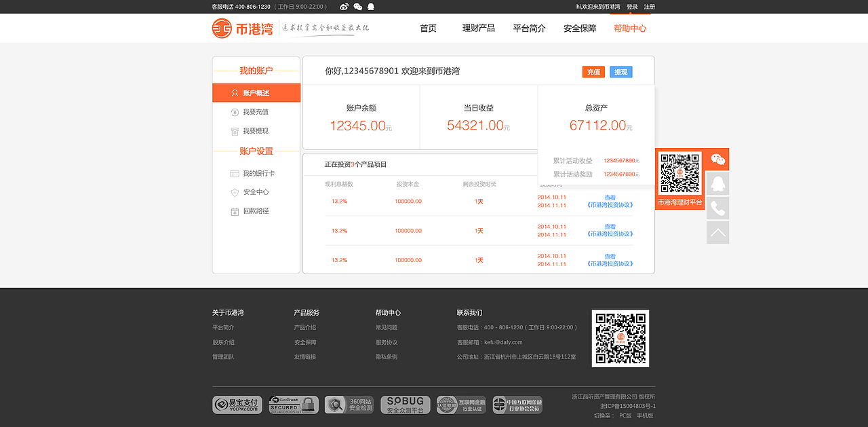Click footer 友情链接 link
Screen dimensions: 868x427
click(305, 357)
